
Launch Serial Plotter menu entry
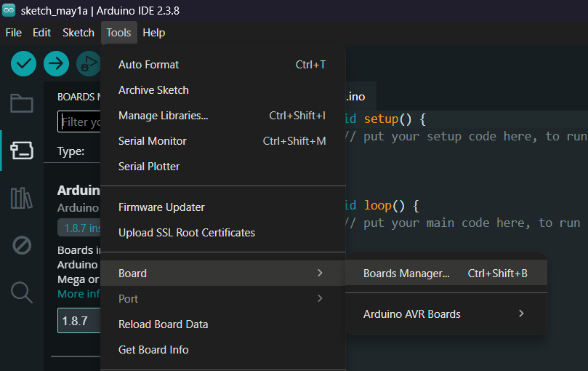[222, 167]
